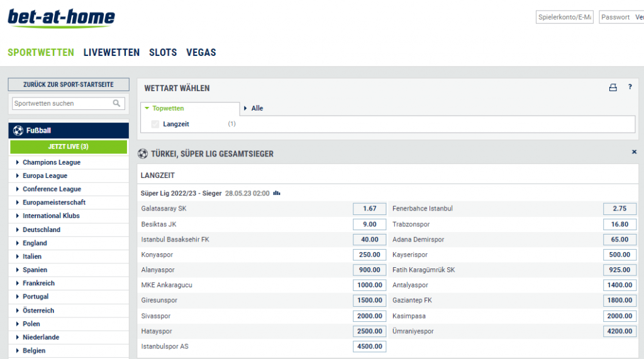Select Konyaspor odds 250.00
The image size is (644, 359).
point(370,255)
